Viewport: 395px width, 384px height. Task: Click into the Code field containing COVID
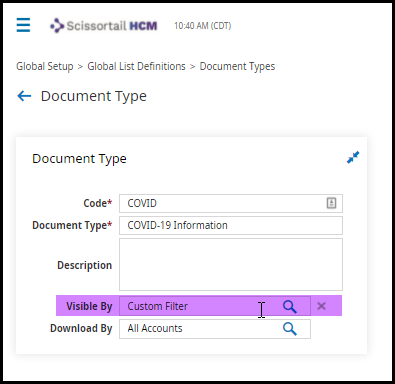pos(231,203)
